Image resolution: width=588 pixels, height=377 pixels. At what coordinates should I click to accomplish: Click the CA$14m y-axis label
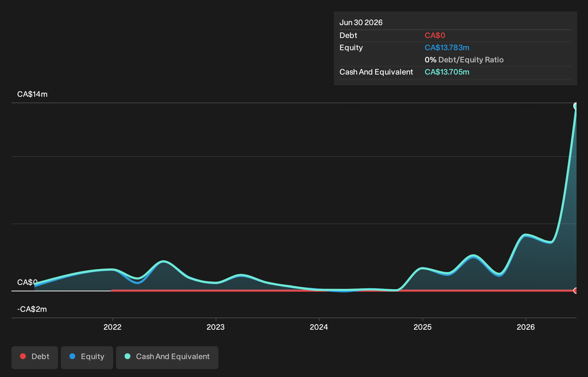(32, 94)
